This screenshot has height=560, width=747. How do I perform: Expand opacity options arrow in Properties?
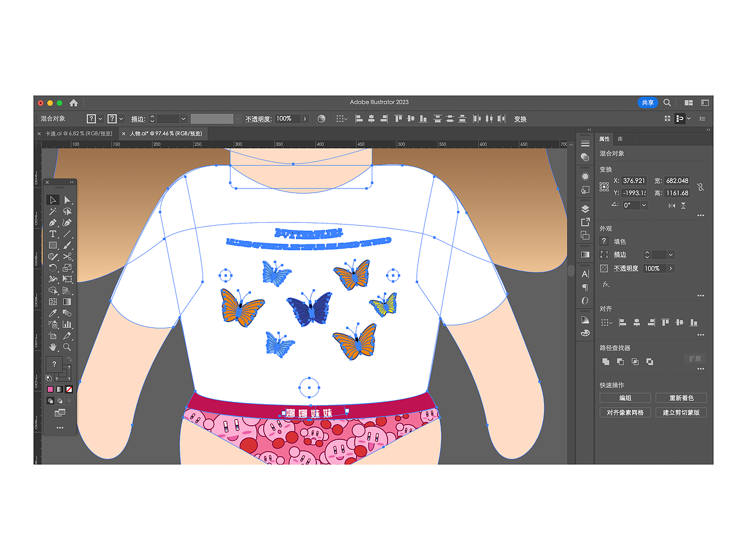click(x=671, y=268)
